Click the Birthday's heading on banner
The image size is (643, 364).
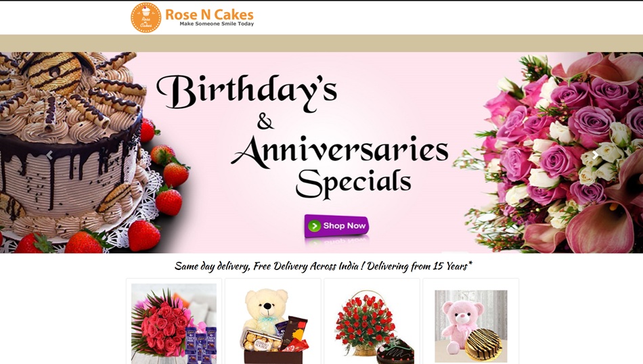point(246,93)
